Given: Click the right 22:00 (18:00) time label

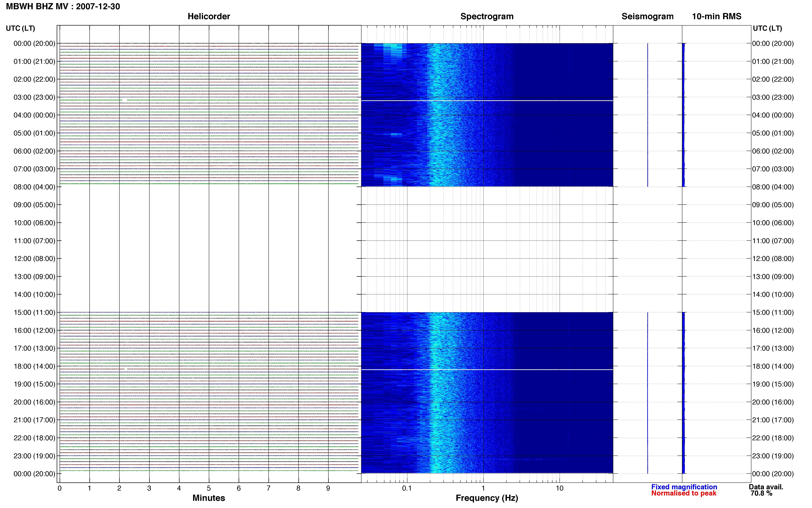Looking at the screenshot, I should (773, 438).
